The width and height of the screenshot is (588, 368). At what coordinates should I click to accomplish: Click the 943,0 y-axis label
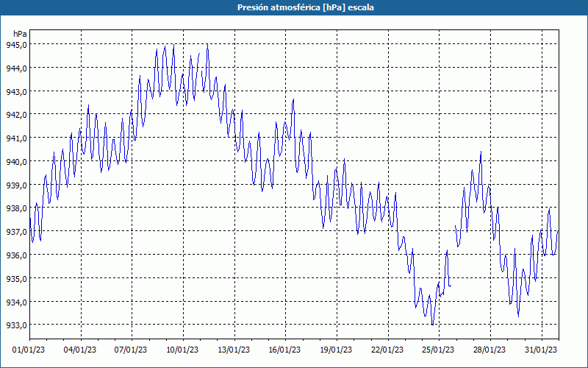pyautogui.click(x=16, y=91)
